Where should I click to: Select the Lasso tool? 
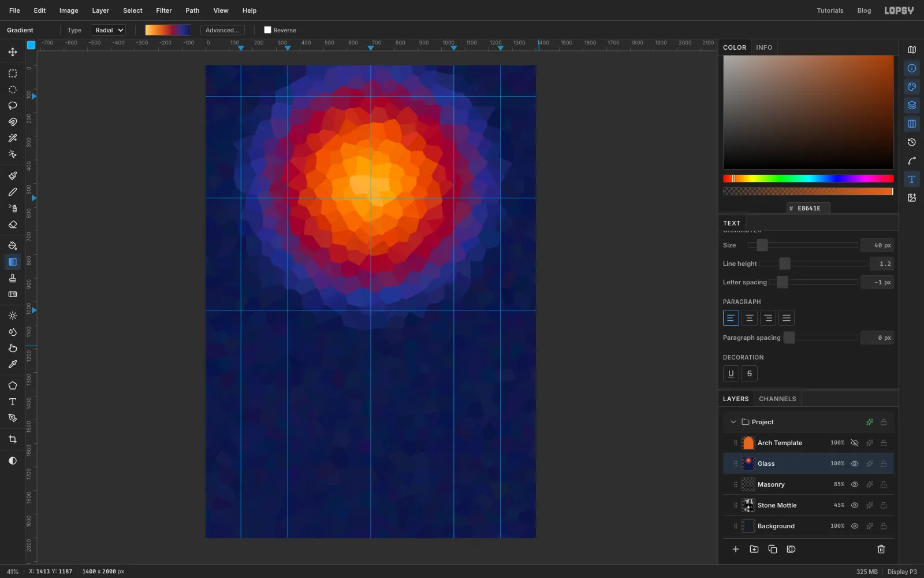tap(12, 106)
